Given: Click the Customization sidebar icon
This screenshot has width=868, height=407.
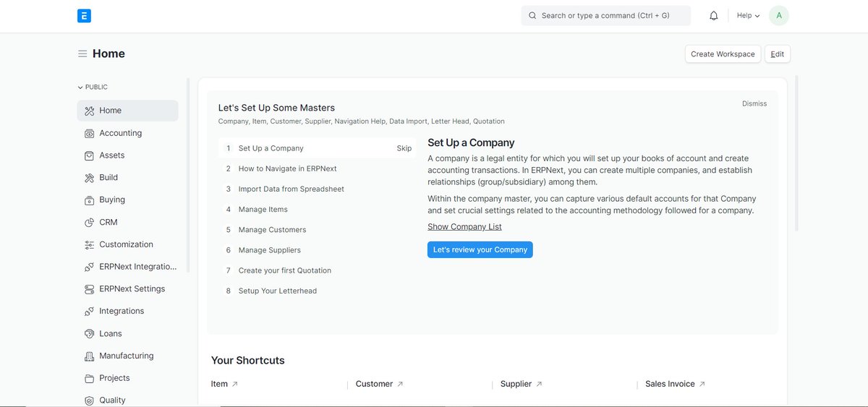Looking at the screenshot, I should point(90,244).
